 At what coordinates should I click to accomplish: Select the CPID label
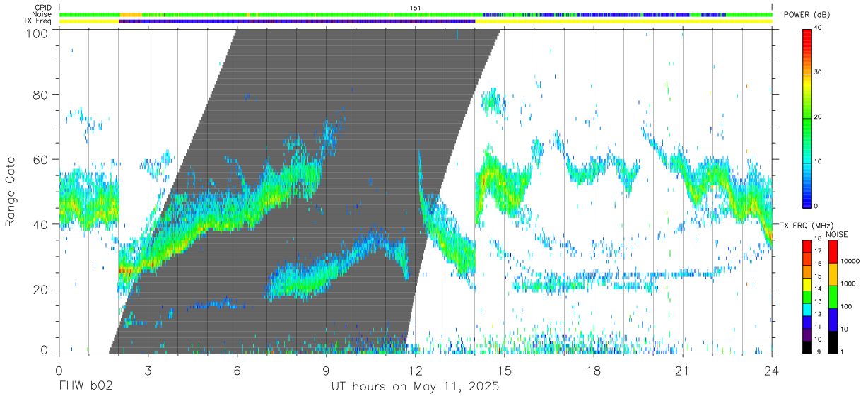pyautogui.click(x=43, y=8)
